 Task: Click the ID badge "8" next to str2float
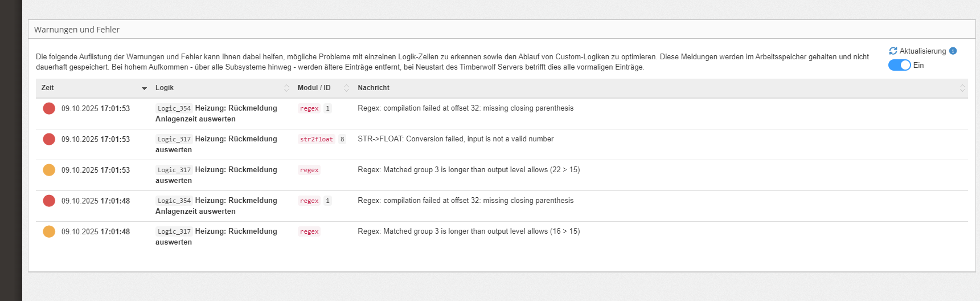[x=342, y=139]
